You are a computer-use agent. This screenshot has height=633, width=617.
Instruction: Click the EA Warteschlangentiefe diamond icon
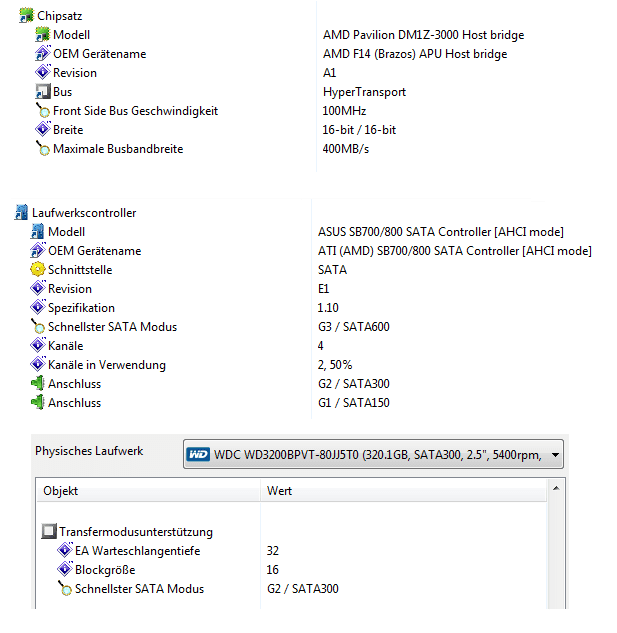[65, 550]
